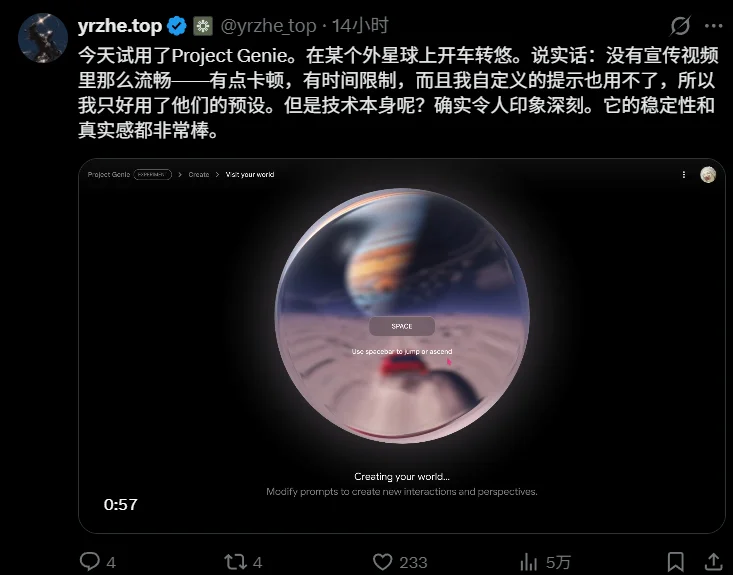Open the Grok explain icon
The height and width of the screenshot is (575, 733).
point(680,26)
